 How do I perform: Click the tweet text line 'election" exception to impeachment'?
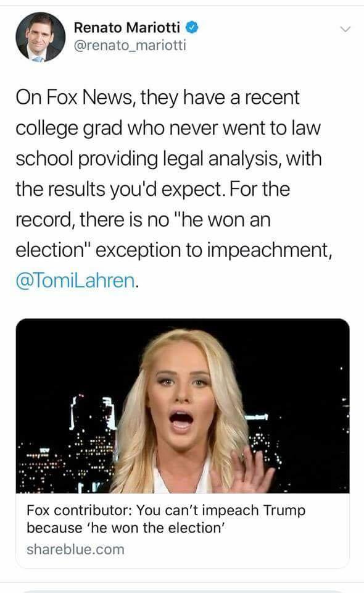pos(174,250)
